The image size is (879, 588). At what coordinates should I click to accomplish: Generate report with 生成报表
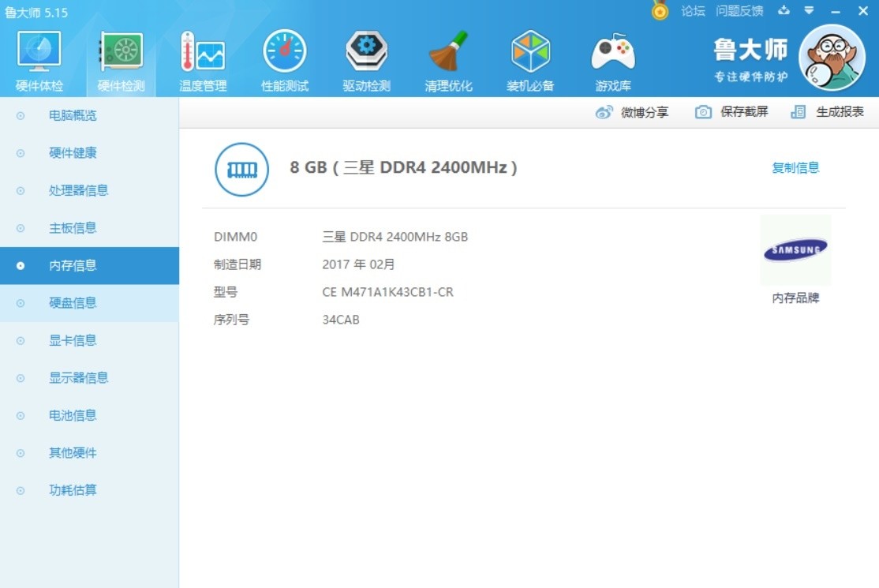pos(828,112)
